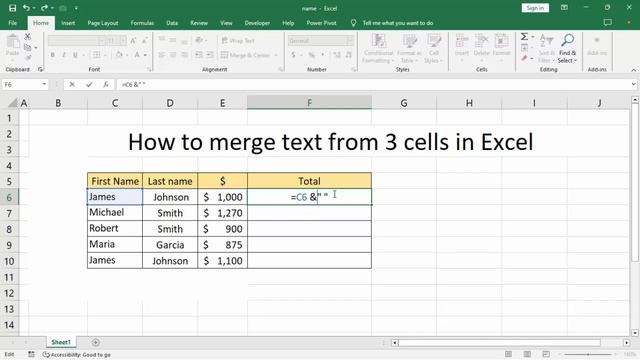Open the Developer tab
The height and width of the screenshot is (360, 640).
pos(257,23)
